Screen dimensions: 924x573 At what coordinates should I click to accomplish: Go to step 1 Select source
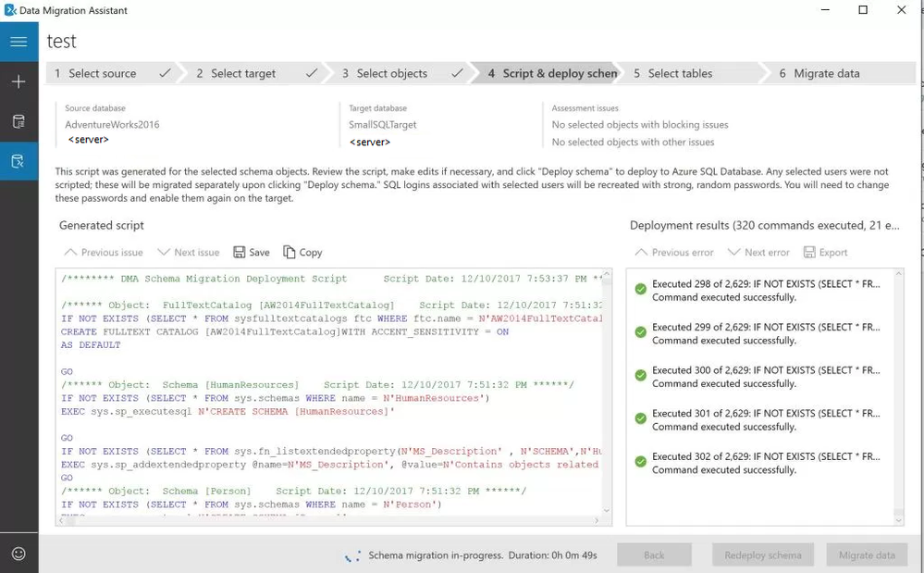click(x=112, y=73)
